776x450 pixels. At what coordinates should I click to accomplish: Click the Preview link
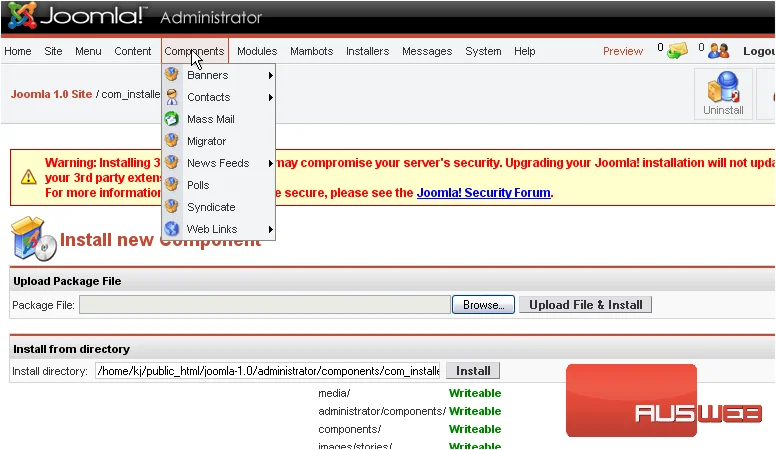tap(623, 51)
